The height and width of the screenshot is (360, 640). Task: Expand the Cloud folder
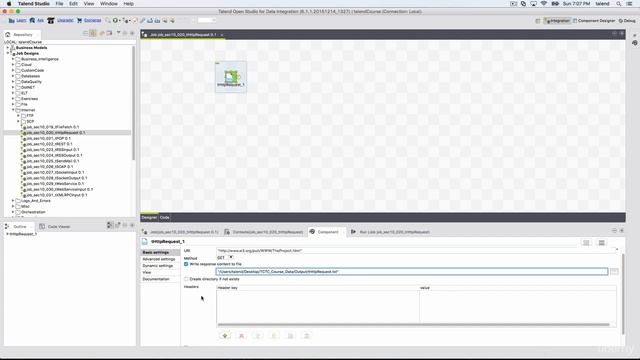coord(13,65)
